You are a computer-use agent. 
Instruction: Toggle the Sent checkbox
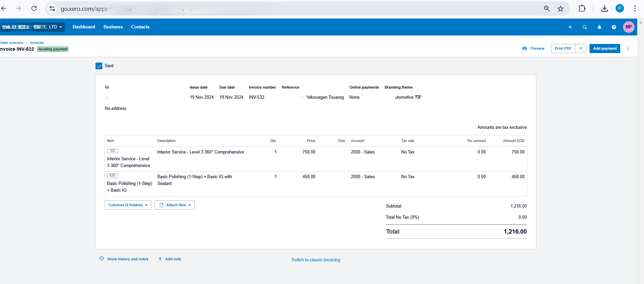[99, 66]
